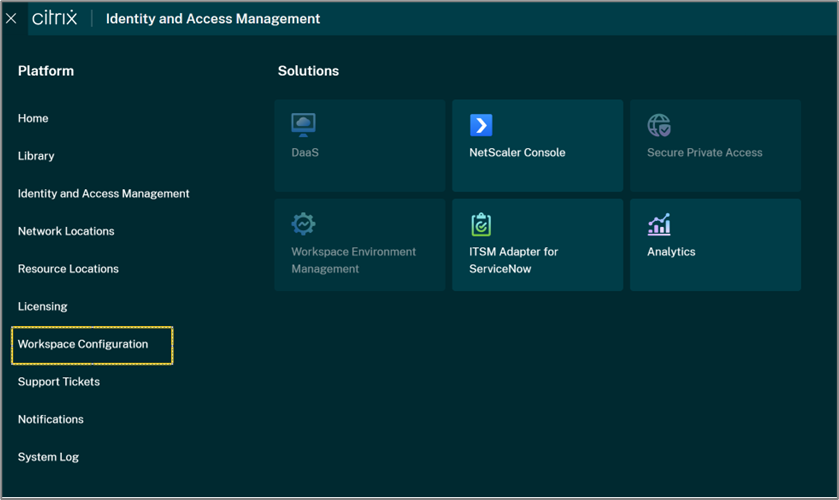Navigate to Resource Locations
The image size is (839, 500).
[68, 269]
